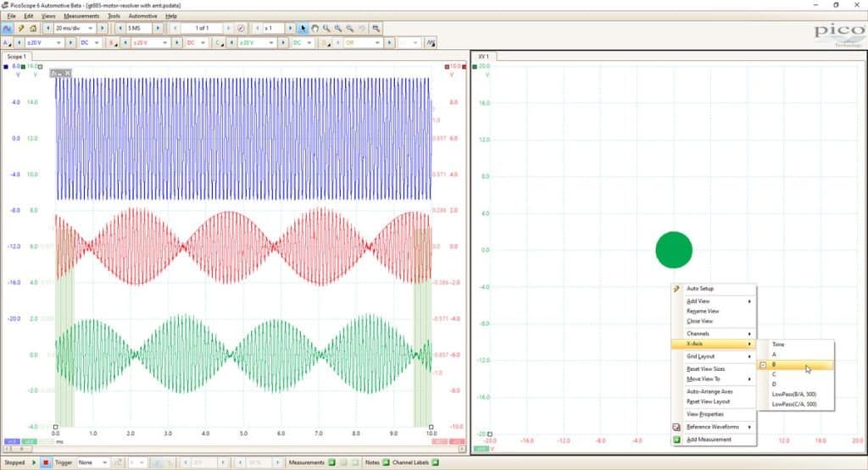
Task: Click View Properties menu entry
Action: coord(714,414)
